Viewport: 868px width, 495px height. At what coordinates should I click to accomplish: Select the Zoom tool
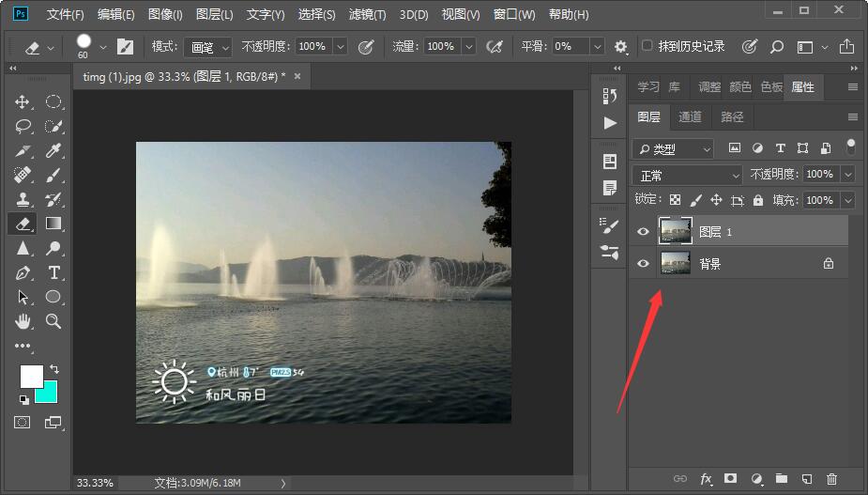53,321
